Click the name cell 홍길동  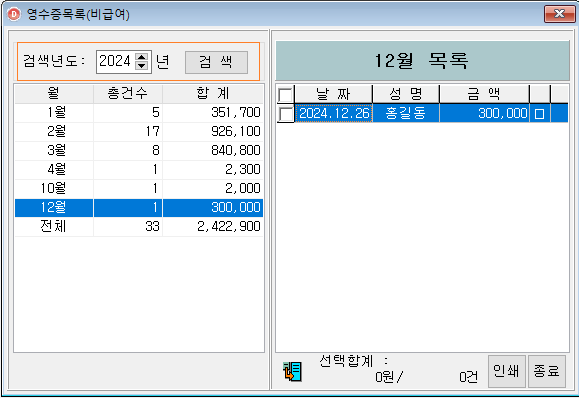point(406,113)
